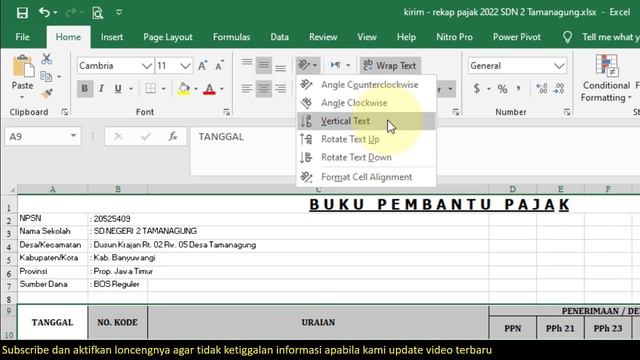Image resolution: width=640 pixels, height=360 pixels.
Task: Undo the last action
Action: [44, 12]
